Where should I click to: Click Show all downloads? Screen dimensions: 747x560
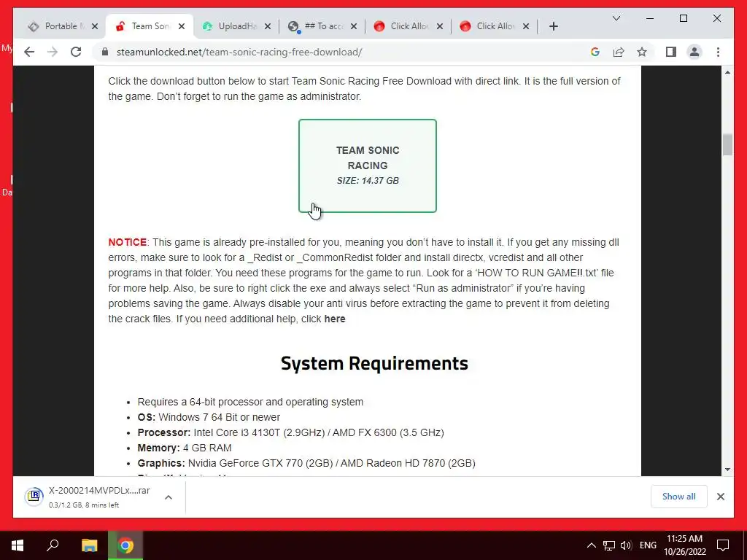[678, 497]
